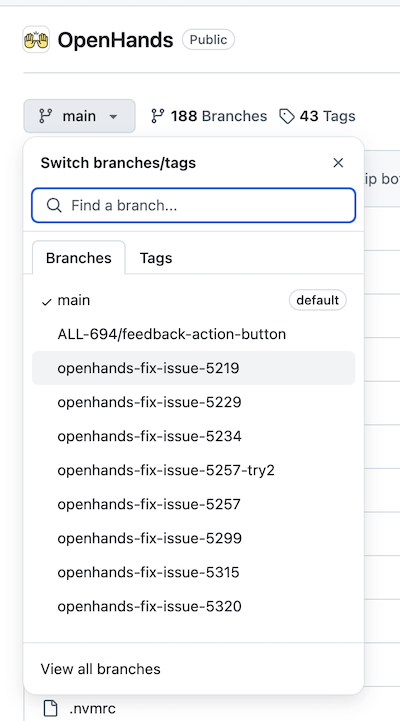This screenshot has height=721, width=400.
Task: Click the branch icon beside 188 Branches
Action: tap(157, 116)
